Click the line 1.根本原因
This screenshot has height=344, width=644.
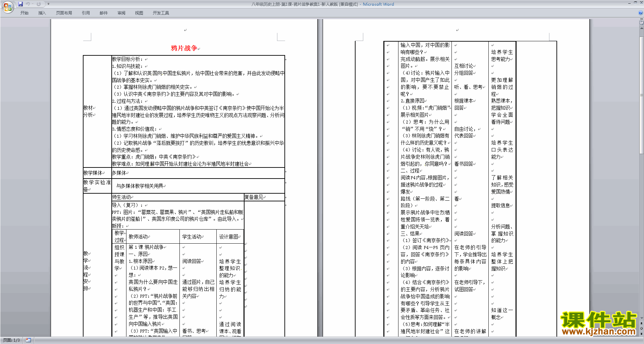coord(140,261)
